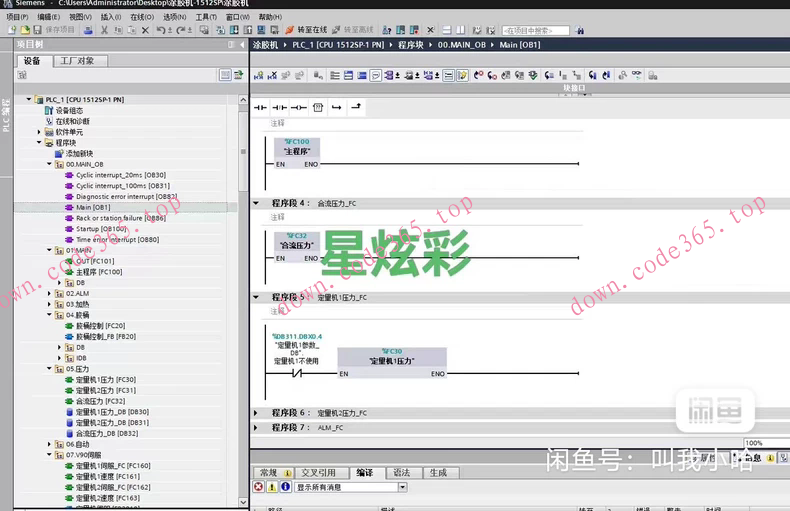Expand the 02.ALM folder
The width and height of the screenshot is (790, 511).
pyautogui.click(x=49, y=293)
